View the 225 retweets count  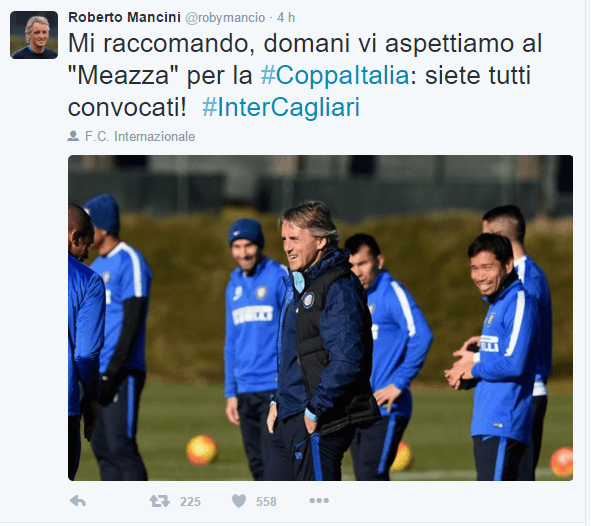pyautogui.click(x=190, y=502)
